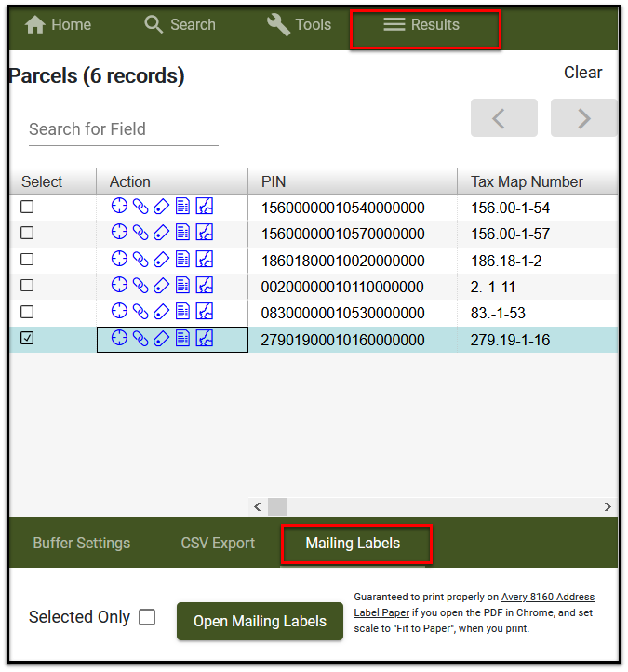Click the crosshair icon in the highlighted 279.19-1-16 row
Image resolution: width=628 pixels, height=672 pixels.
click(119, 339)
